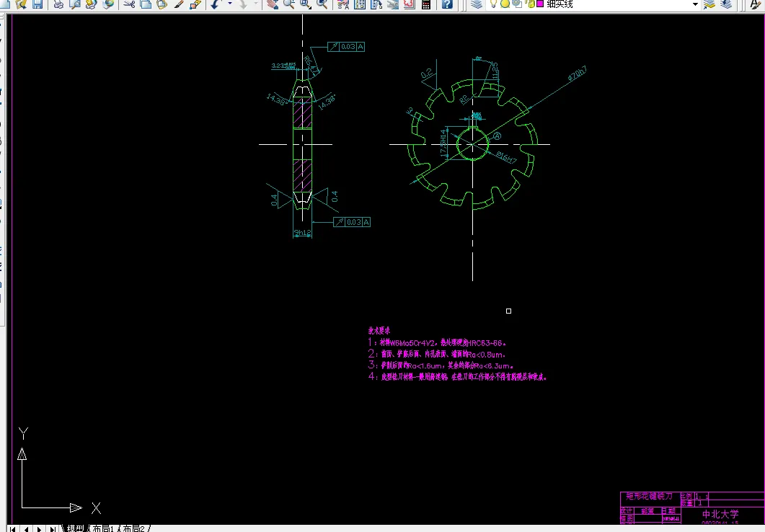Open Help with the question mark icon

(x=447, y=4)
